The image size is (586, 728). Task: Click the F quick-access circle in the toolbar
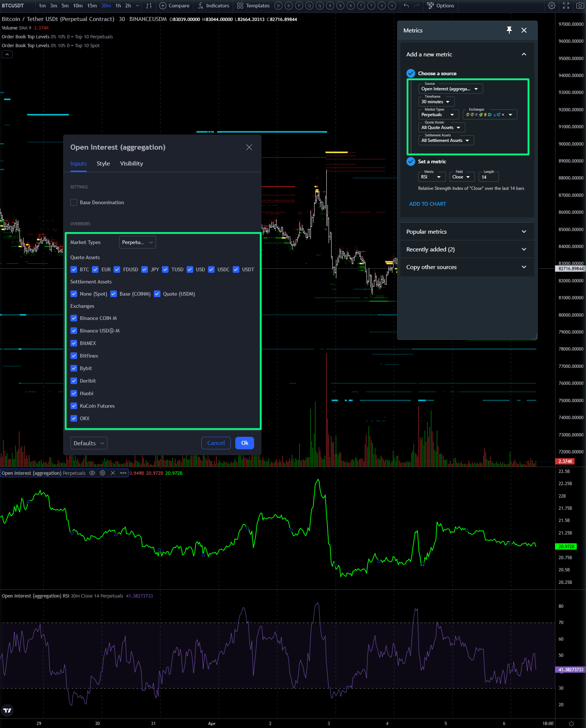tap(299, 6)
